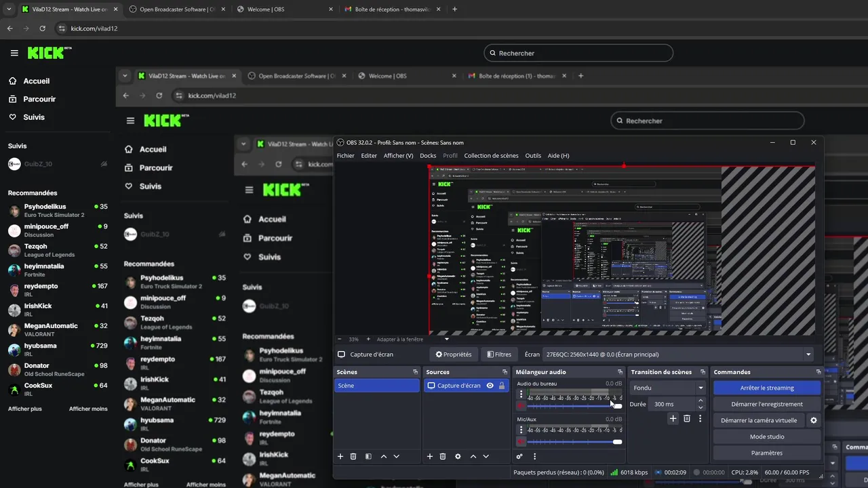Open Audio du bureau three-dot options

pyautogui.click(x=521, y=394)
